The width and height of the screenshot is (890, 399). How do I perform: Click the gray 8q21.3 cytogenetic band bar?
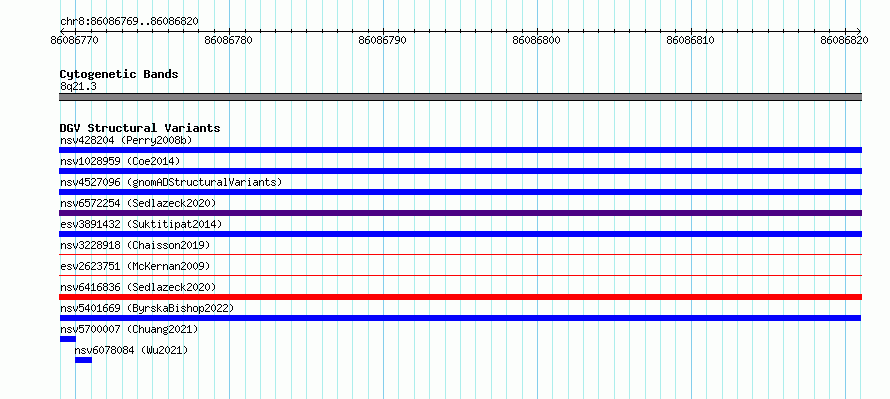click(x=460, y=97)
